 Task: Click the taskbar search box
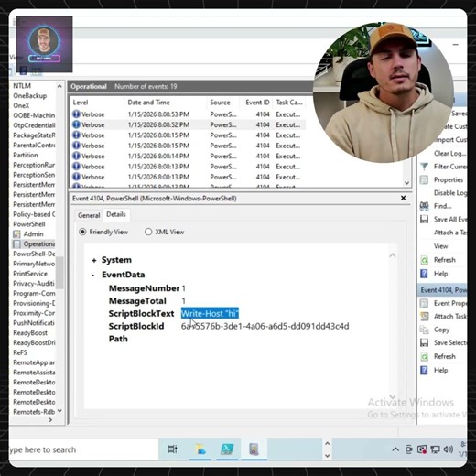pyautogui.click(x=82, y=449)
